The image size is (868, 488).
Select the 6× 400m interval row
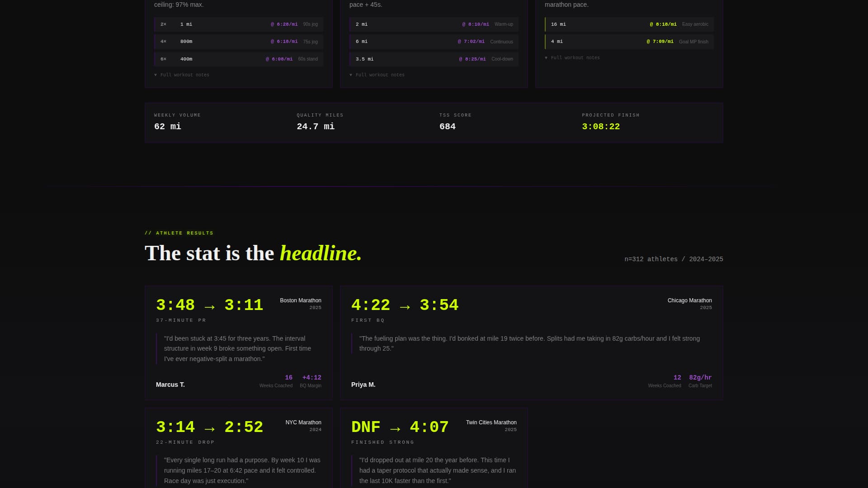pyautogui.click(x=239, y=59)
